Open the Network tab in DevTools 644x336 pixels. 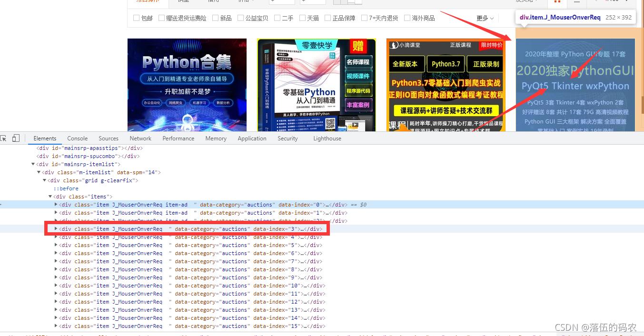(140, 138)
